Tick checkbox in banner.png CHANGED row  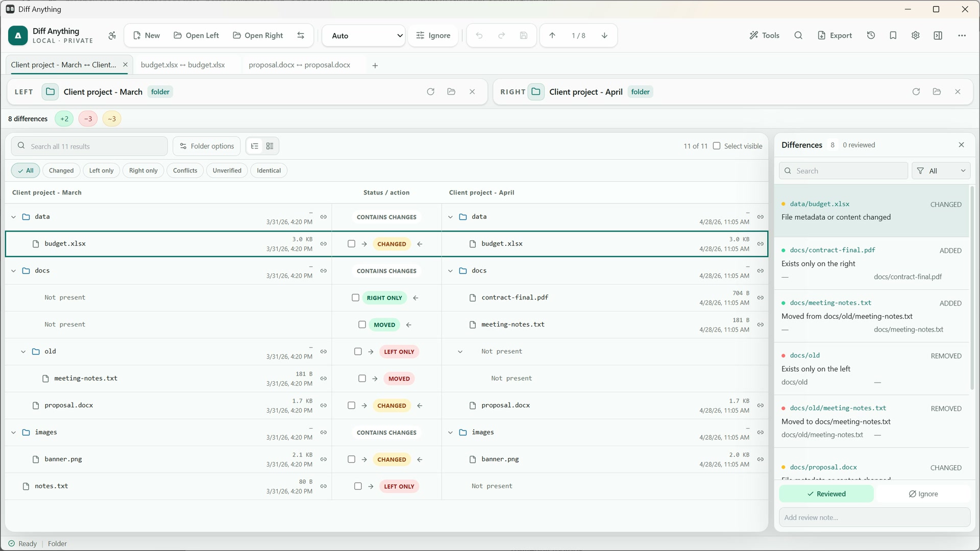coord(351,459)
